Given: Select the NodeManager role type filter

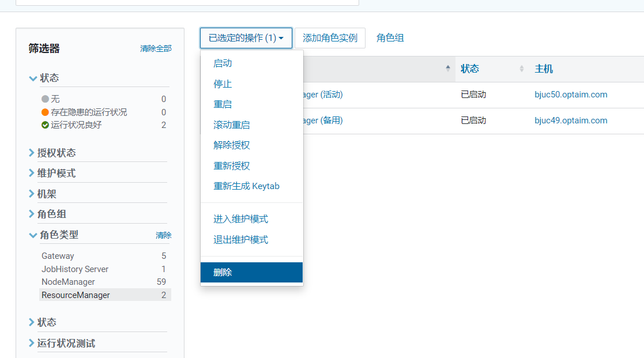Looking at the screenshot, I should 105,282.
